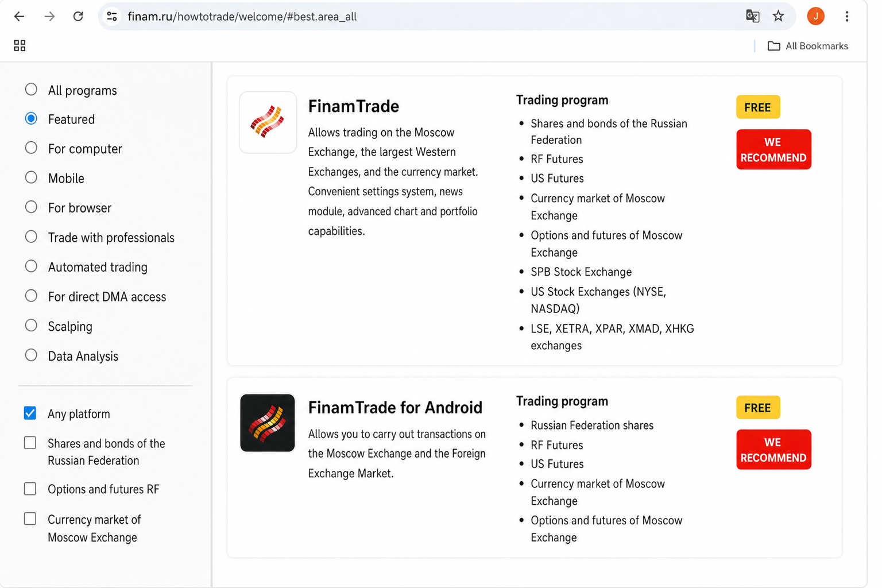Click 'LSE, XETRA, XPAR, XMAD, XHKG exchanges' item
The image size is (882, 588).
pos(612,337)
